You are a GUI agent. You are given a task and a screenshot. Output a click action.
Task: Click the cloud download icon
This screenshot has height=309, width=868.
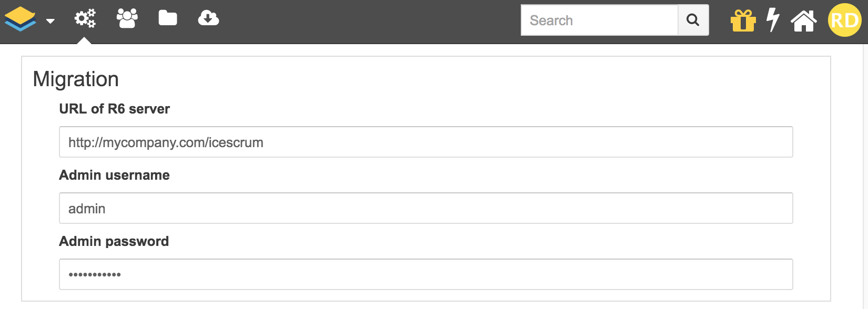[208, 19]
